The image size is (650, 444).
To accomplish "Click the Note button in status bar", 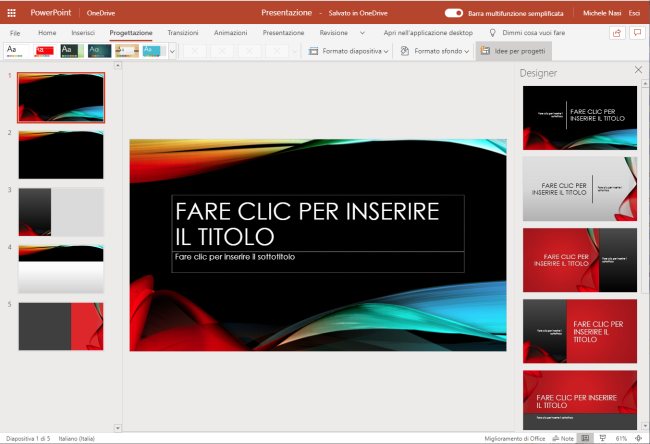I will pyautogui.click(x=565, y=438).
